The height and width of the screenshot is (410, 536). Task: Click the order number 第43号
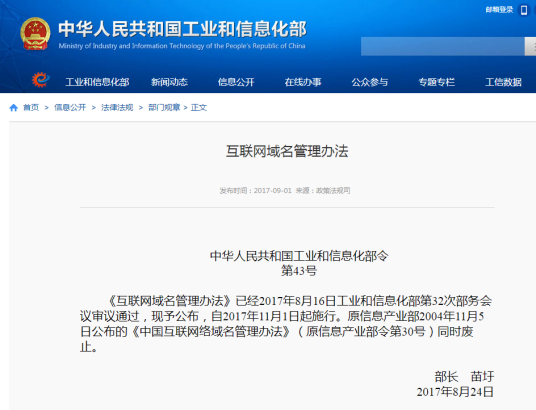click(299, 270)
